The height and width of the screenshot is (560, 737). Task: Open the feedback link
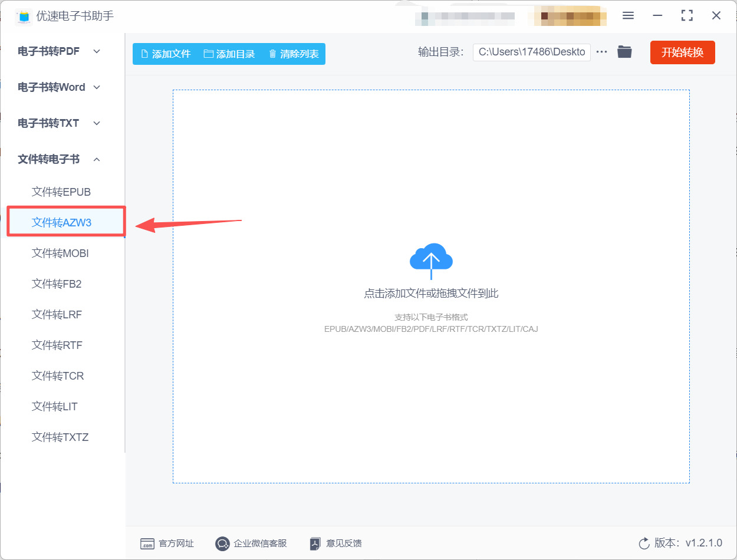(x=335, y=543)
